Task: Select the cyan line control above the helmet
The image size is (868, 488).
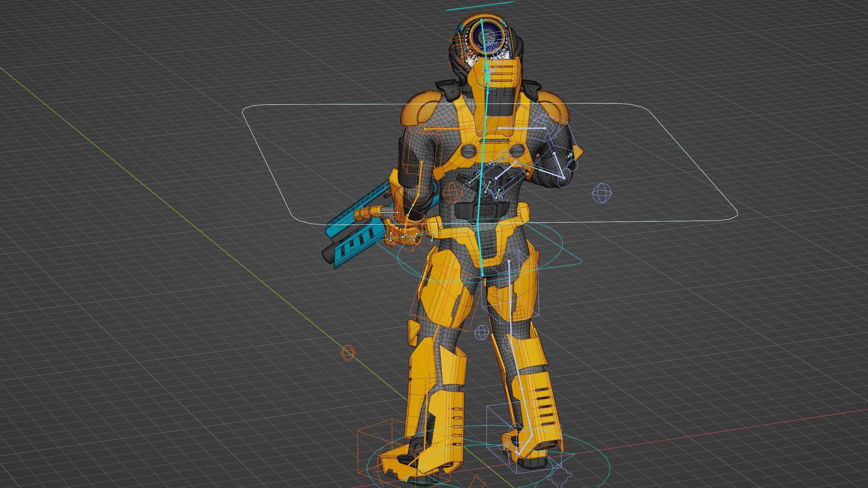Action: [x=479, y=6]
